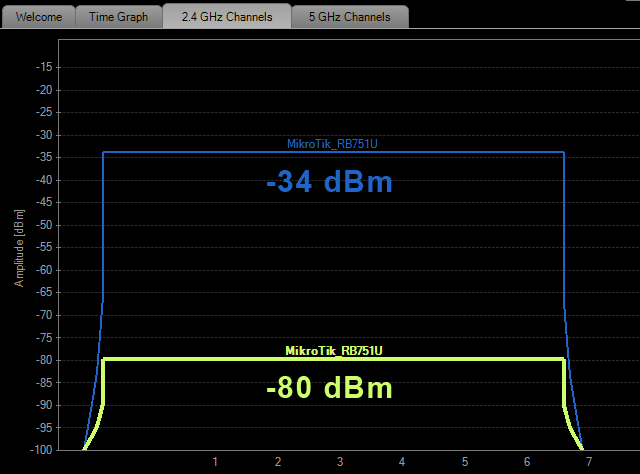
Task: Switch to the Welcome tab
Action: (x=39, y=17)
